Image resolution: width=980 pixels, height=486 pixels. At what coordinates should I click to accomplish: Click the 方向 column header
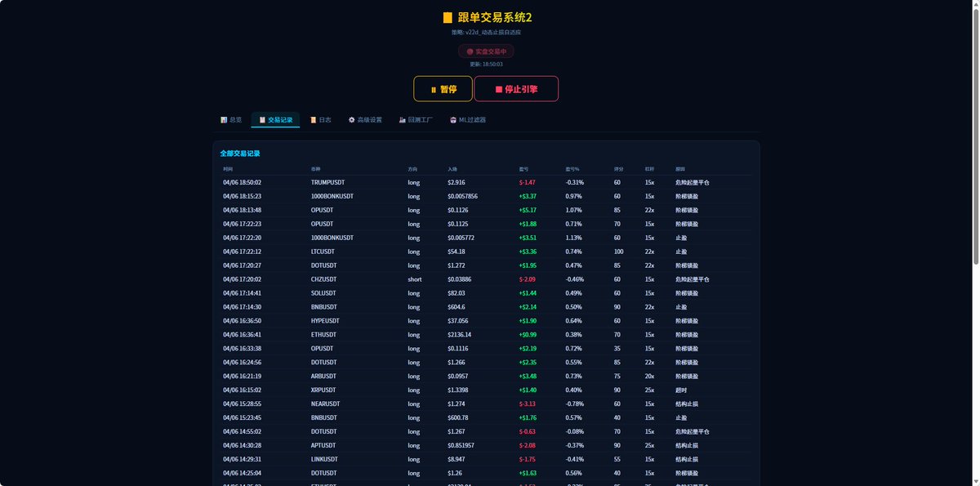pos(413,169)
